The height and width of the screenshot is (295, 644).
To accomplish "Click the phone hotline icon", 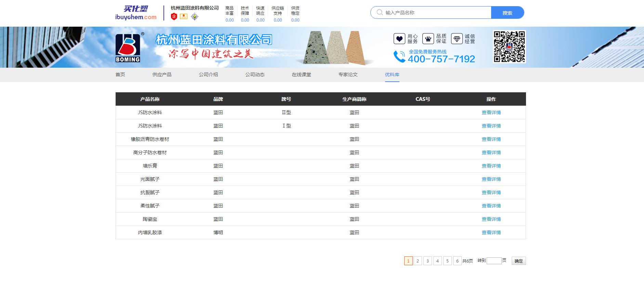I will 399,57.
